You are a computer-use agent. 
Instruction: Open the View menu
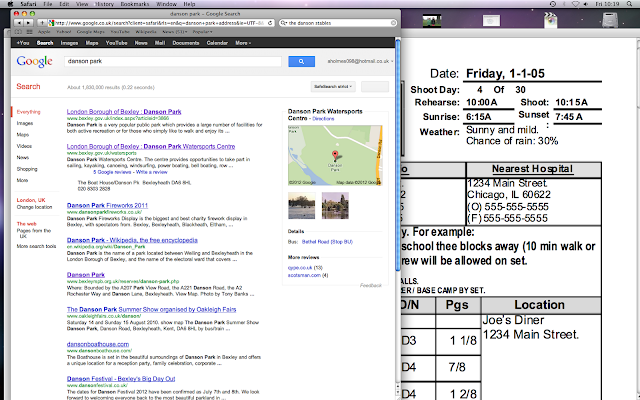pyautogui.click(x=82, y=4)
